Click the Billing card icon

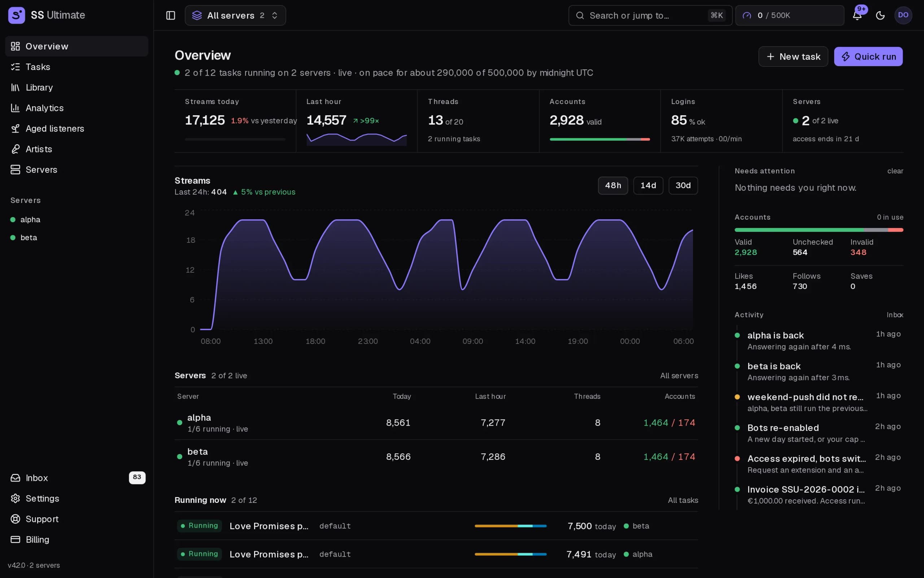(x=15, y=539)
